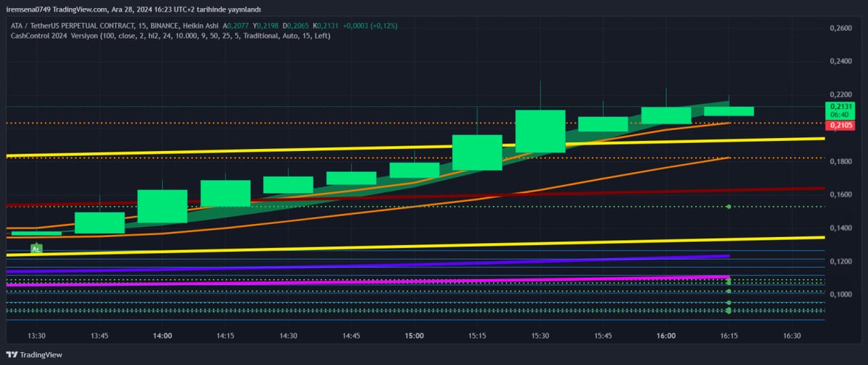Click the TradingView logo at bottom left
Screen dimensions: 868x365
[34, 354]
